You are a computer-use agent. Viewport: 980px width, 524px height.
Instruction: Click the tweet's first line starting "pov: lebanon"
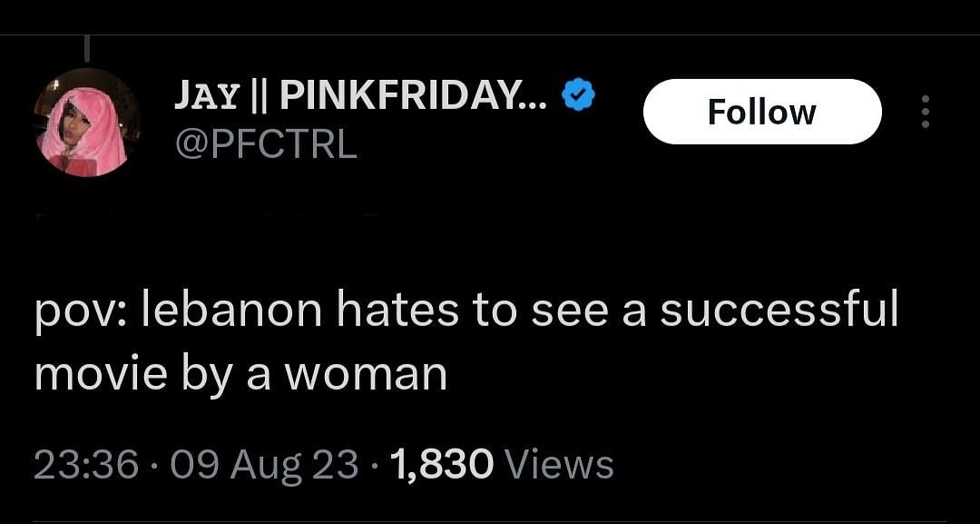click(465, 311)
